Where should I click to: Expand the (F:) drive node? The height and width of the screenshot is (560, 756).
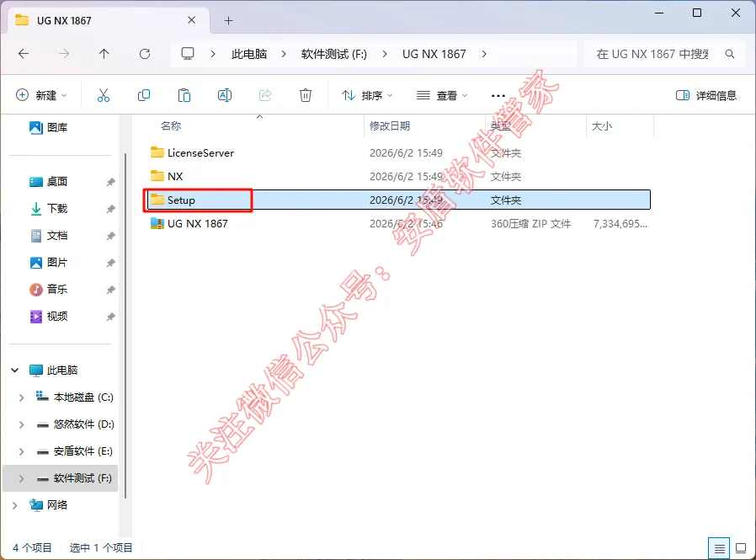pyautogui.click(x=21, y=478)
